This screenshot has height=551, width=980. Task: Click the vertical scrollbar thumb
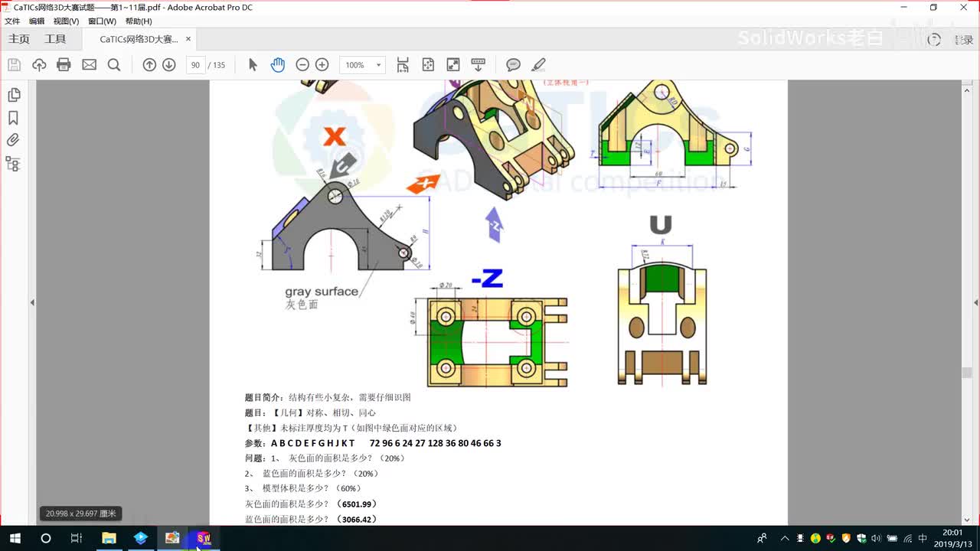coord(966,373)
